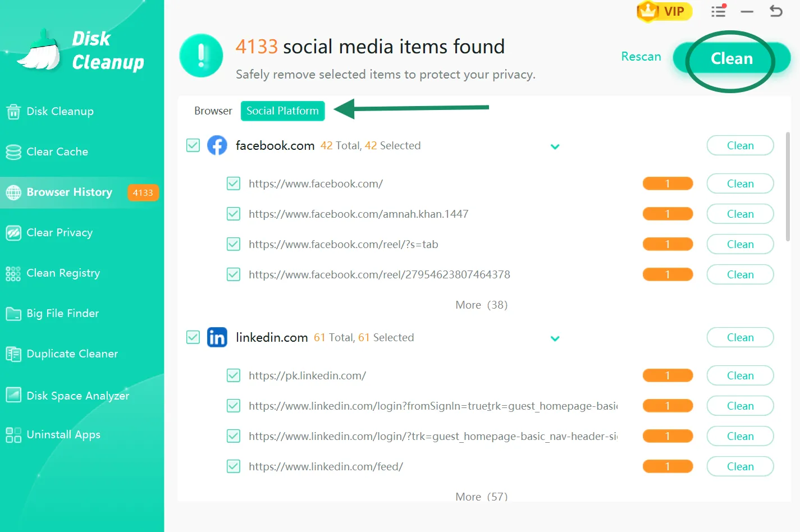Clean the https://pk.linkedin.com/ entry
This screenshot has height=532, width=800.
coord(740,375)
